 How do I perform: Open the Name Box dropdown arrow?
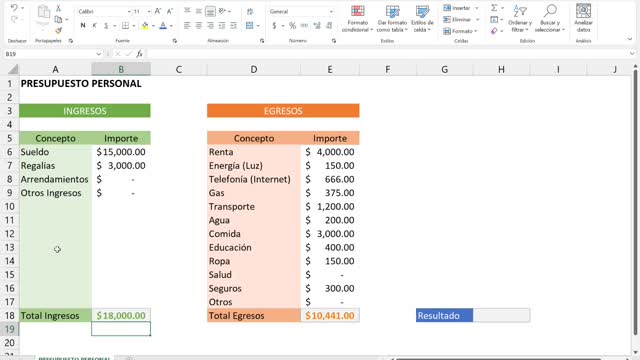coord(98,53)
